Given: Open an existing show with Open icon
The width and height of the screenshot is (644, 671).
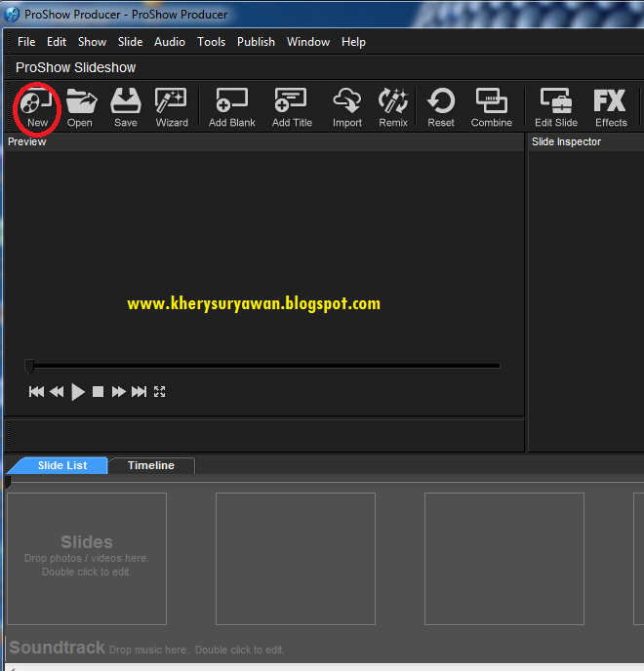Looking at the screenshot, I should 81,107.
